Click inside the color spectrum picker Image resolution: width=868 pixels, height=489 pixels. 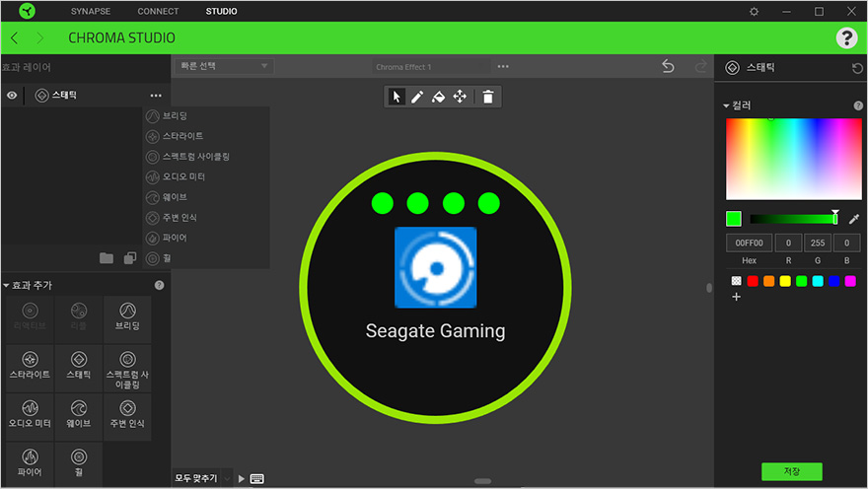tap(794, 159)
